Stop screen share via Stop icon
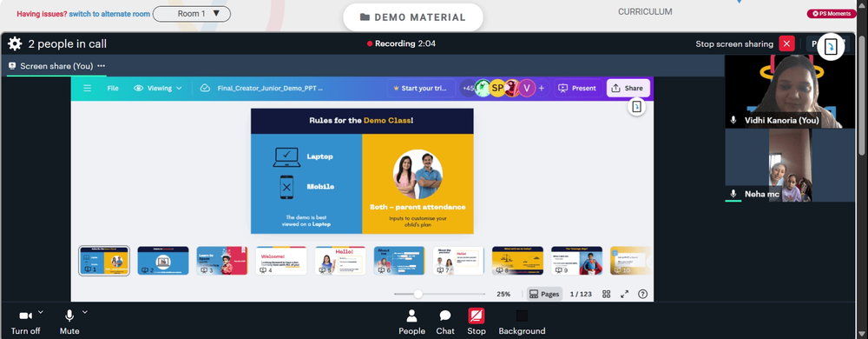Image resolution: width=868 pixels, height=339 pixels. (476, 322)
